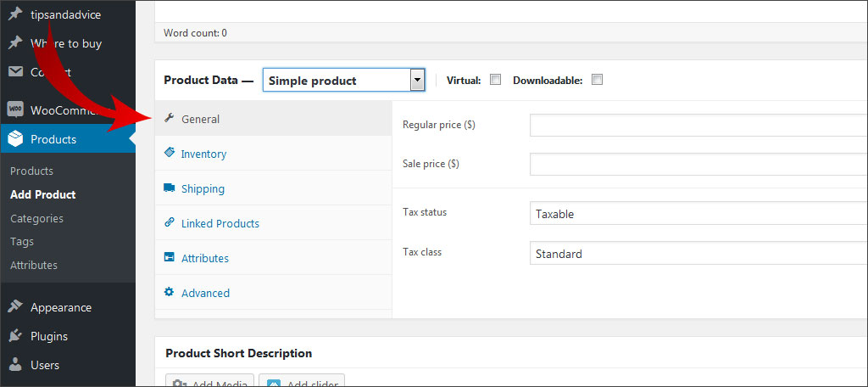
Task: Click the Shipping truck icon
Action: coord(169,188)
